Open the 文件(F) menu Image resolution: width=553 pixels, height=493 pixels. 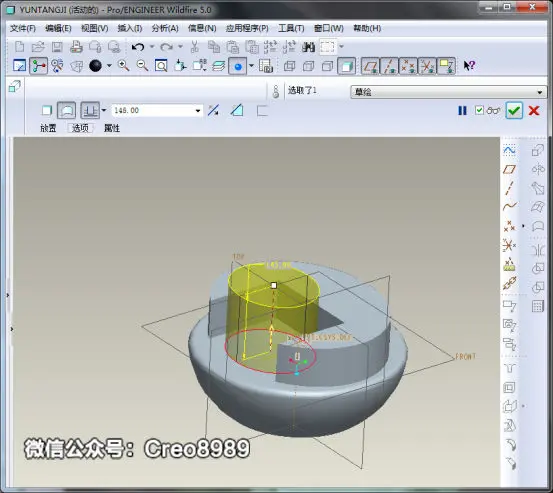click(x=23, y=28)
